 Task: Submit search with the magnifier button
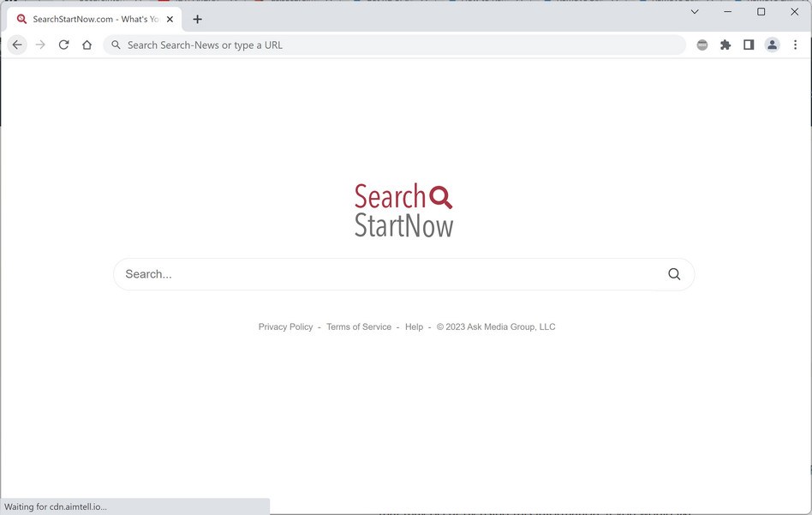pos(674,274)
